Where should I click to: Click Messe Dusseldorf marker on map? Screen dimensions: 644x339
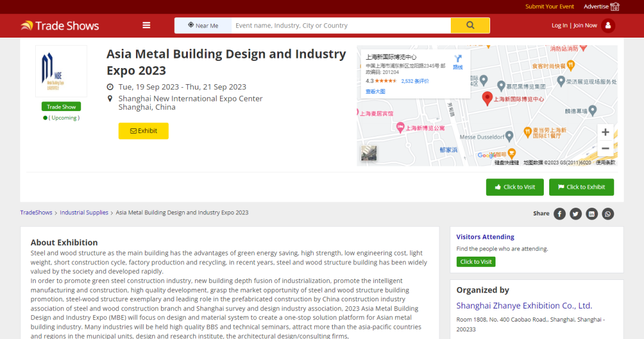(x=509, y=135)
